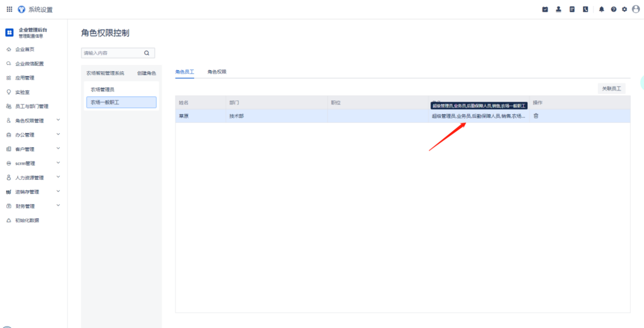Viewport: 644px width, 328px height.
Task: Switch to the 角色员工 tab
Action: (185, 72)
